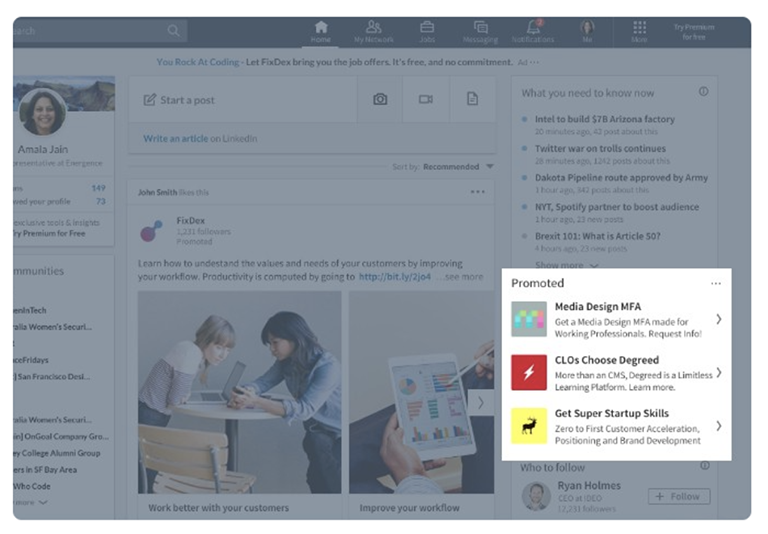Open the More apps grid menu

(x=639, y=32)
